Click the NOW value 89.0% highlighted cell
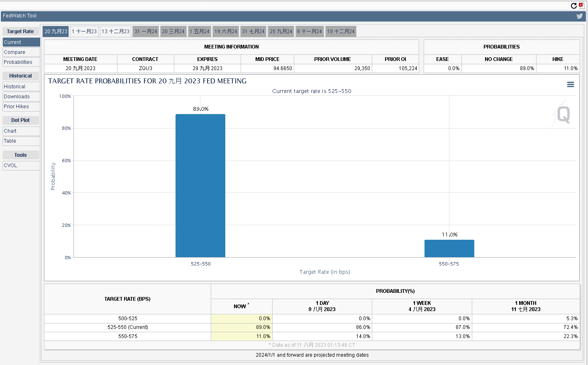 [x=242, y=327]
